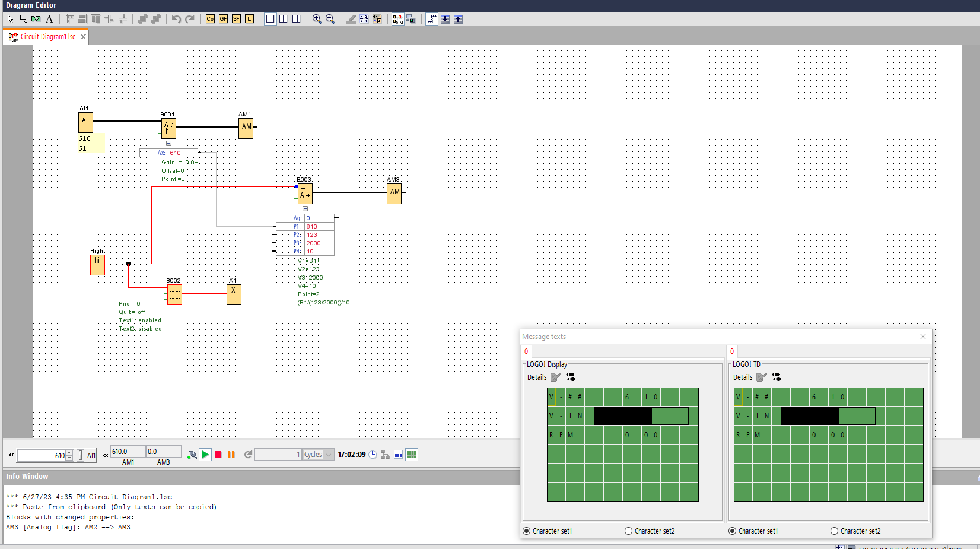Image resolution: width=980 pixels, height=549 pixels.
Task: Open the Special Functions 'SF' block list
Action: coord(236,19)
